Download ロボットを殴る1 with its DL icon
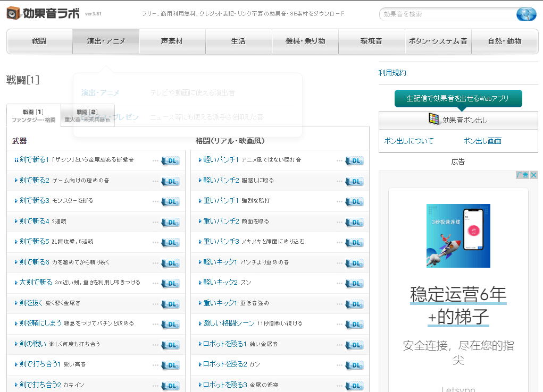This screenshot has height=392, width=543. (x=354, y=345)
